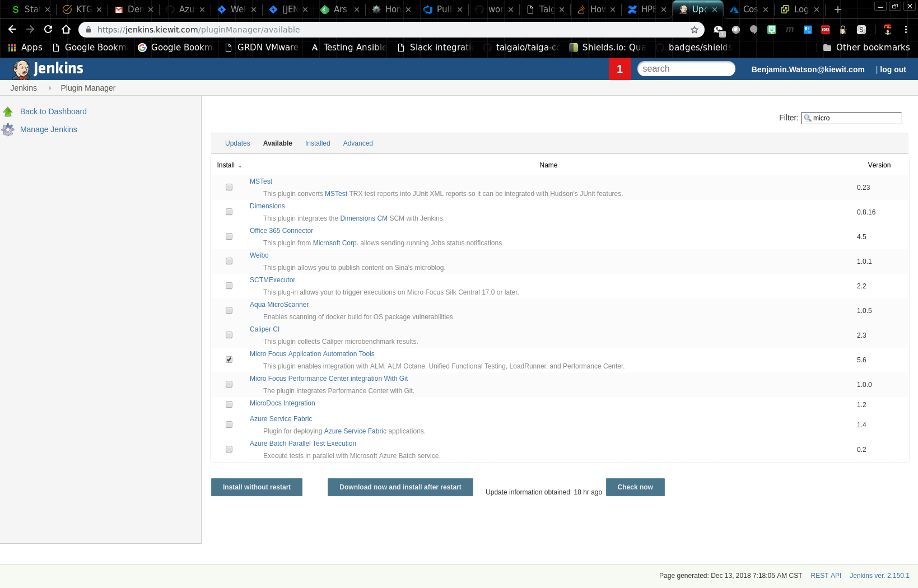Uncheck Micro Focus Application Automation Tools plugin
Image resolution: width=918 pixels, height=588 pixels.
pos(229,360)
